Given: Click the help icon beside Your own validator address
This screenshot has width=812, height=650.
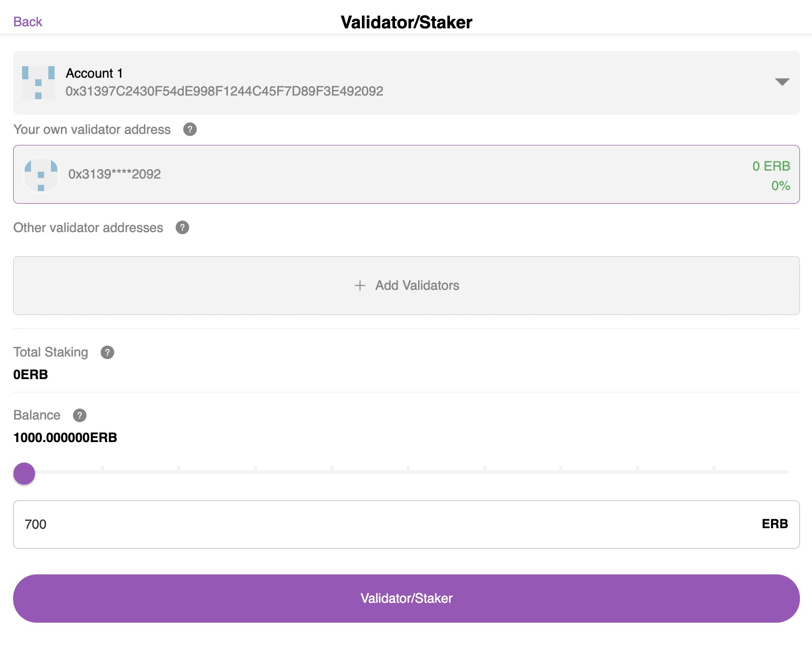Looking at the screenshot, I should coord(190,129).
